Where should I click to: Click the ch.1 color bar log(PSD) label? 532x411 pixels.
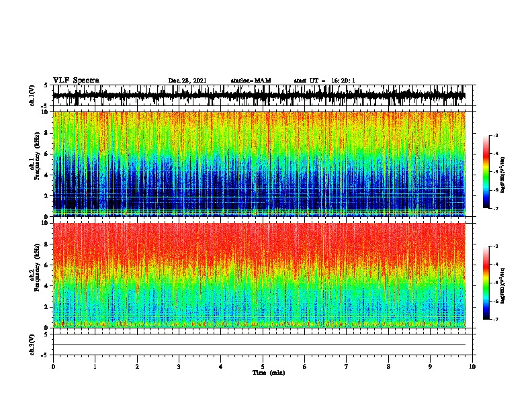[502, 175]
